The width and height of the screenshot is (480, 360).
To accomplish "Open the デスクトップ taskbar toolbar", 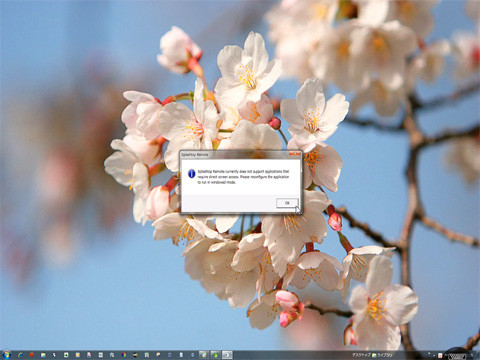I will click(x=362, y=355).
